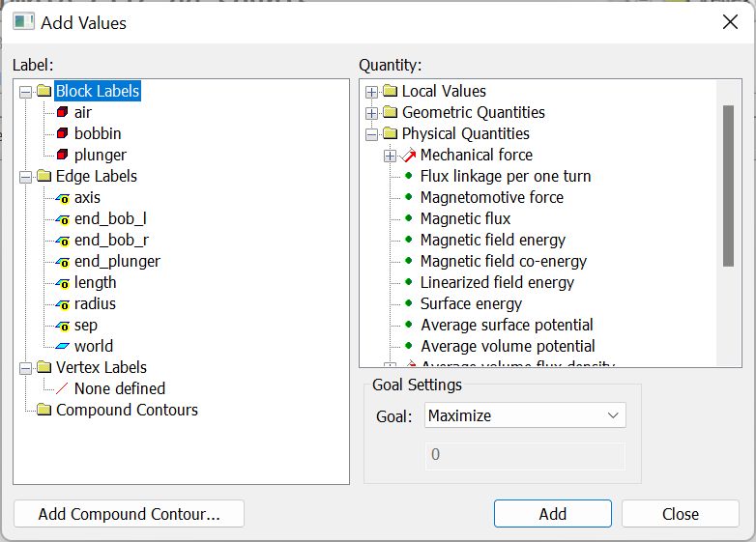
Task: Select Surface energy in quantity list
Action: pos(471,303)
